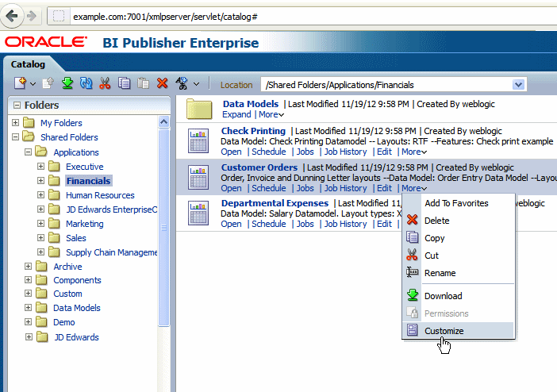Click Job History for Check Printing
The width and height of the screenshot is (557, 392).
pyautogui.click(x=345, y=152)
